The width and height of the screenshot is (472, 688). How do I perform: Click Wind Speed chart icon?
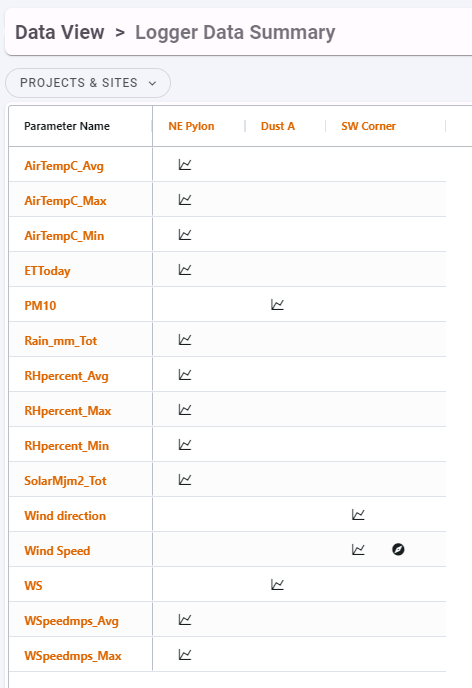[358, 549]
